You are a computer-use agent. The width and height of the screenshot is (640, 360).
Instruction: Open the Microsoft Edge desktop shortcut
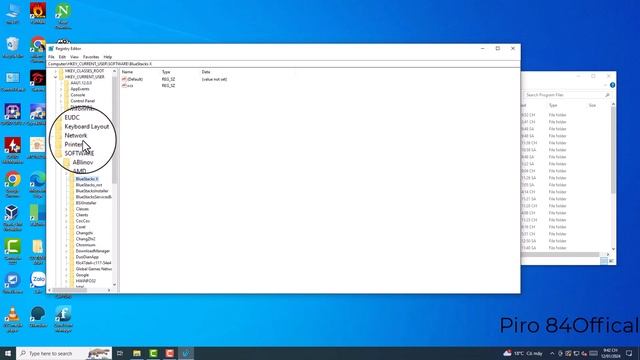(x=38, y=184)
